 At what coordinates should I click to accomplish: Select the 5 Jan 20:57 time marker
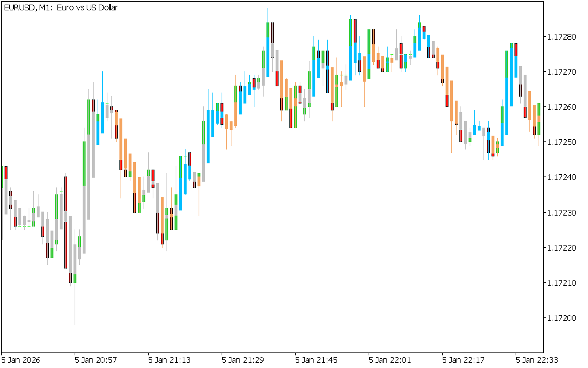(96, 360)
